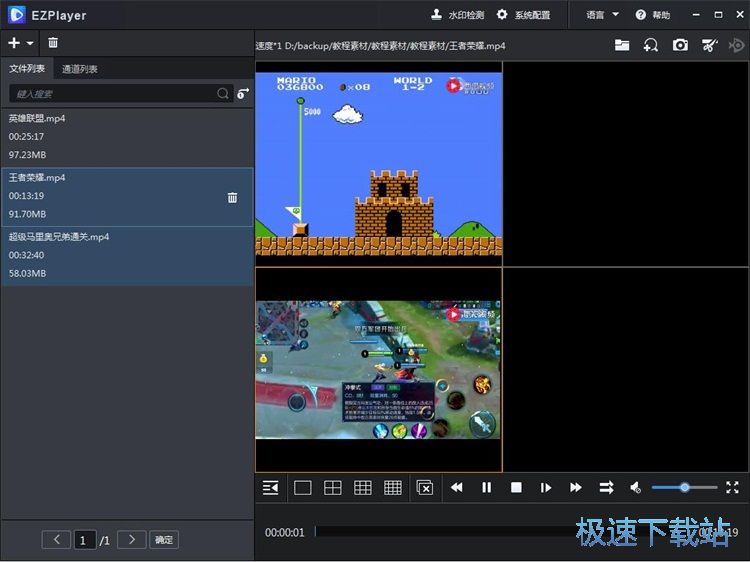
Task: Open 系统配置 system settings
Action: pos(523,15)
